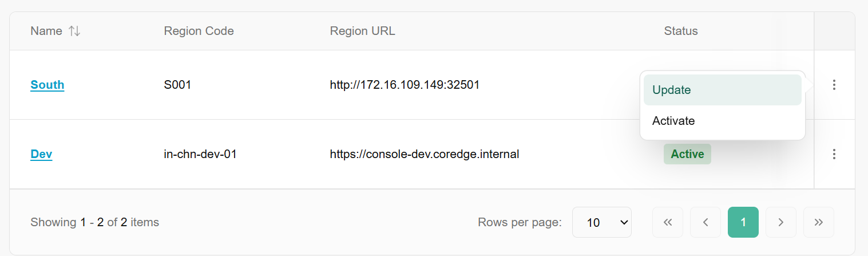Click the Active status badge

(x=687, y=154)
